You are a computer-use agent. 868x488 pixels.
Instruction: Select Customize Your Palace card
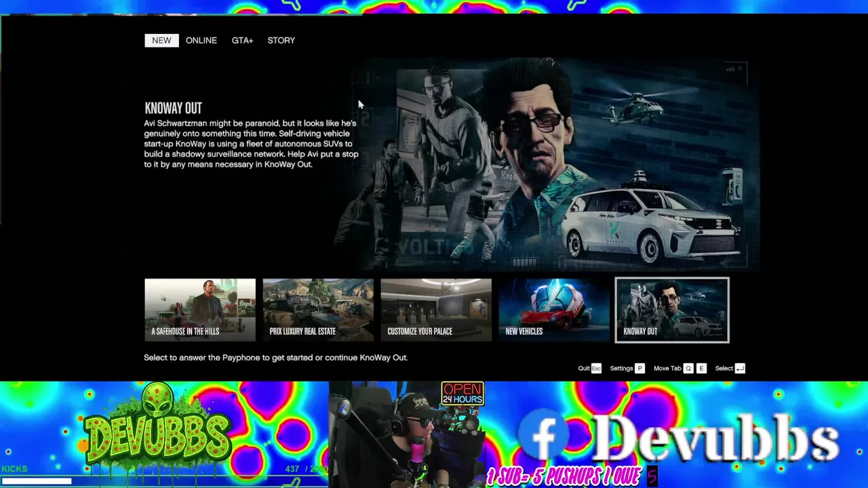click(436, 310)
